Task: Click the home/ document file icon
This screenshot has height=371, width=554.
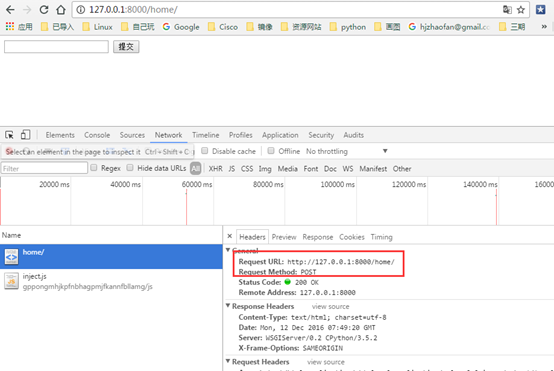Action: (x=11, y=257)
